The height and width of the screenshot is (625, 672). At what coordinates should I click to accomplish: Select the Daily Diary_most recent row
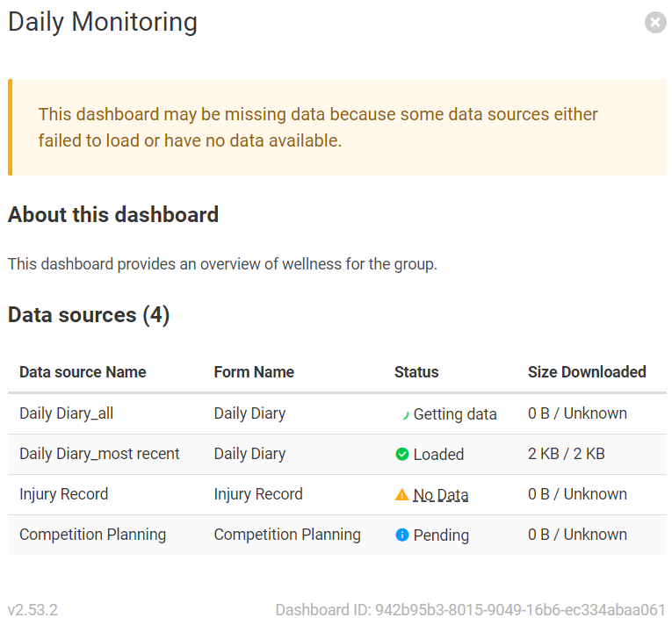pos(336,454)
